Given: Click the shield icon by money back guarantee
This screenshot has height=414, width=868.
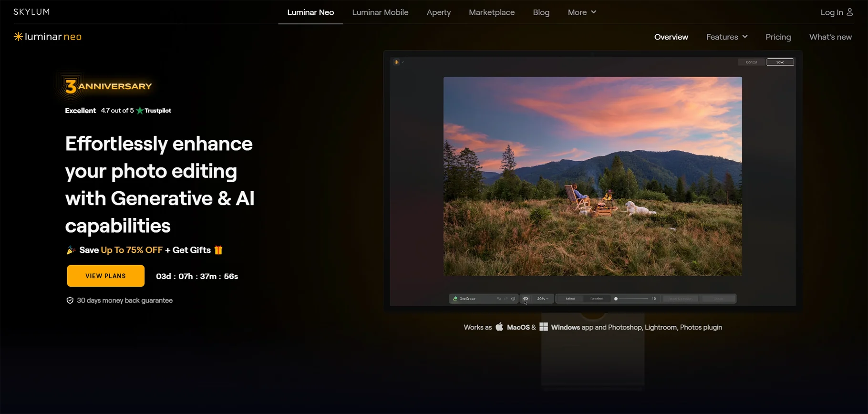Looking at the screenshot, I should pos(70,300).
